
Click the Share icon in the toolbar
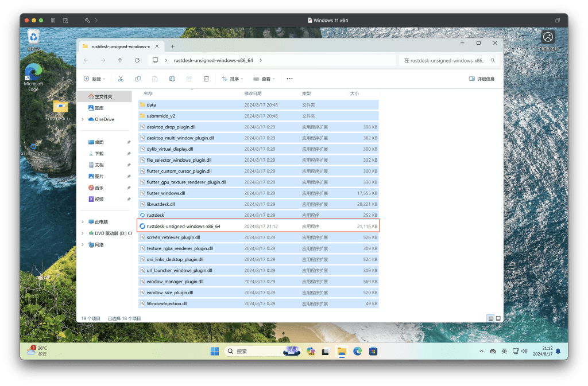point(189,79)
